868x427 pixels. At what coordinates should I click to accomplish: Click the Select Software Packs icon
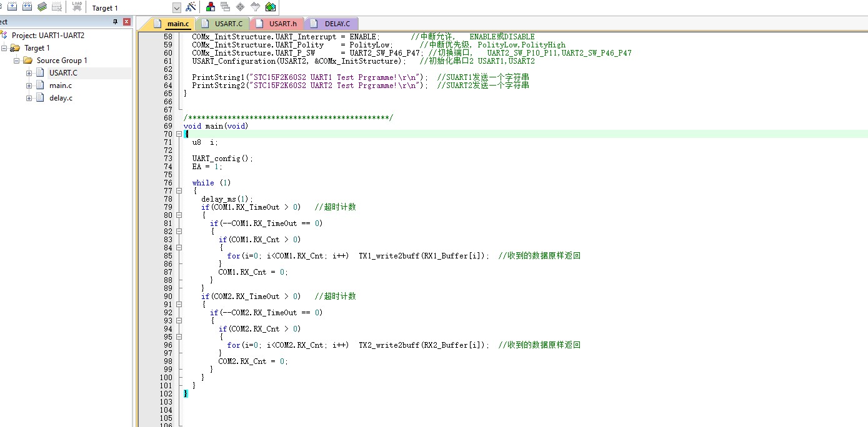click(x=255, y=7)
